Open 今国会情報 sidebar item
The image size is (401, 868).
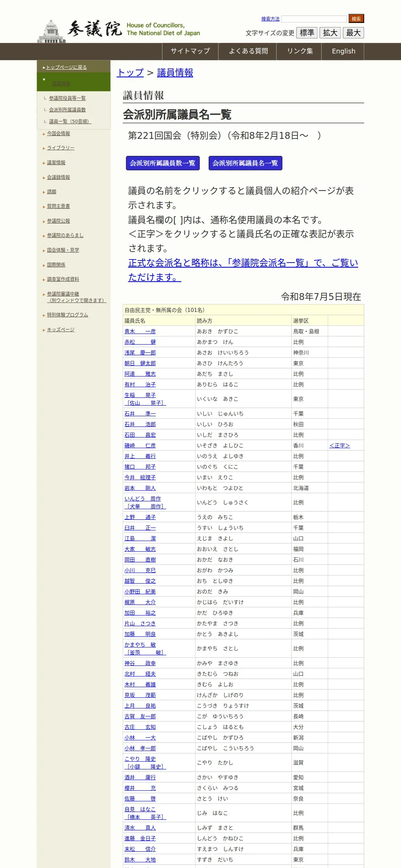58,133
